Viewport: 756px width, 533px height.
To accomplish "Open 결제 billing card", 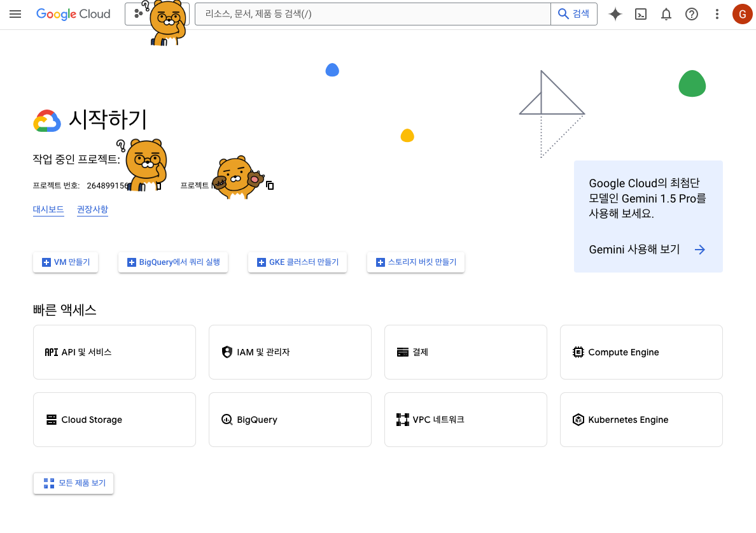I will 466,352.
